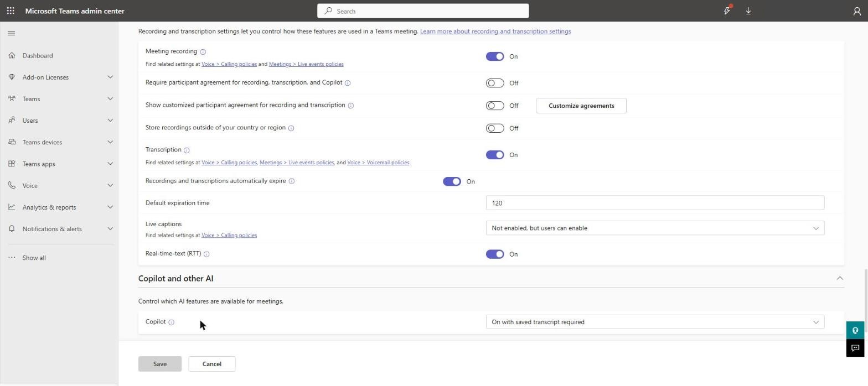Viewport: 868px width, 386px height.
Task: Open the Live captions dropdown
Action: point(655,228)
